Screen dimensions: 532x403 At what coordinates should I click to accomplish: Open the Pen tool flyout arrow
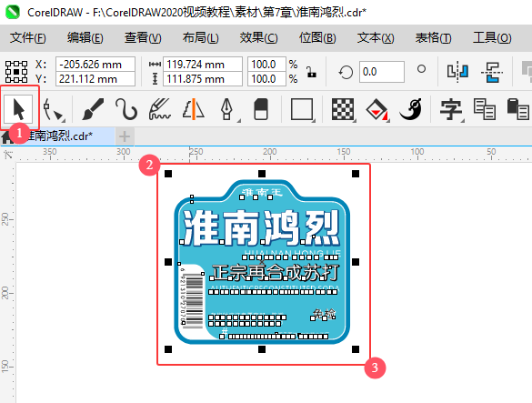239,120
